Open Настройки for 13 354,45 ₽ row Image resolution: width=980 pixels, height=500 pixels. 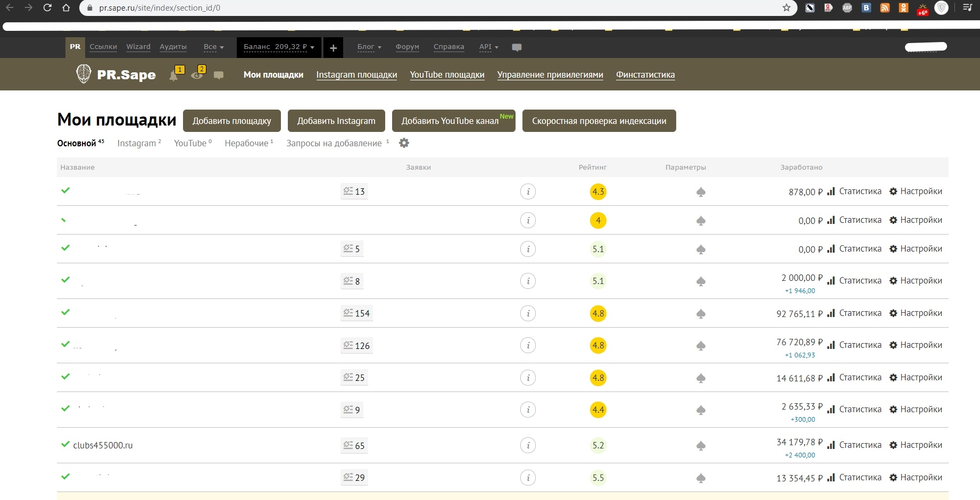(916, 478)
